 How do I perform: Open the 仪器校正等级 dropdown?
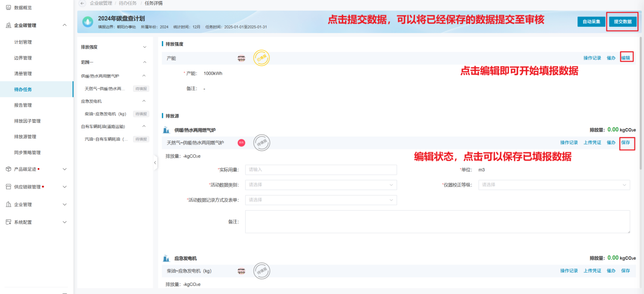tap(554, 185)
